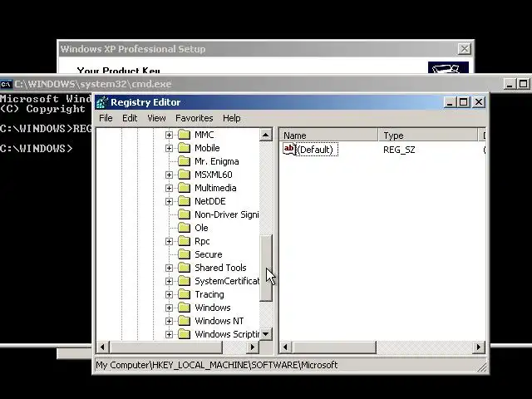The image size is (532, 399).
Task: Click the registry path in status bar
Action: pos(217,365)
